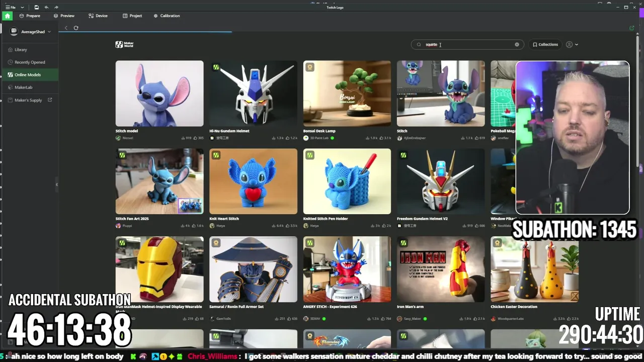Switch to the Device tab
The image size is (644, 362).
98,16
